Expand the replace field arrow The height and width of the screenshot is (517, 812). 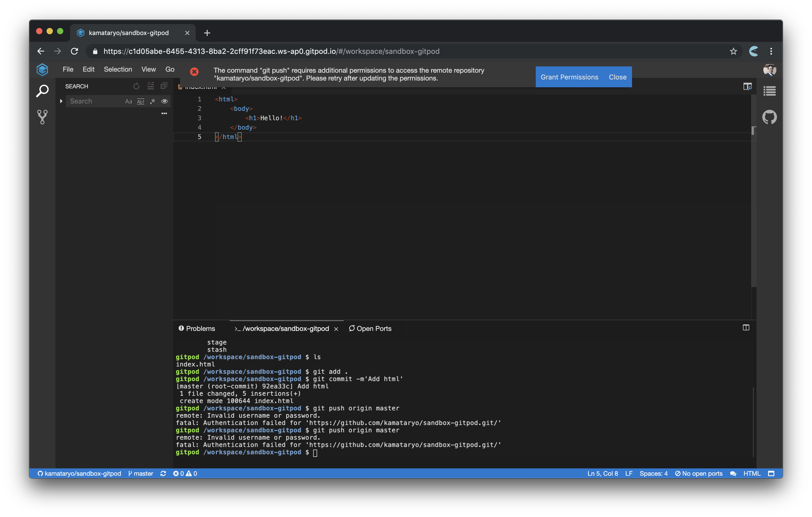pyautogui.click(x=61, y=101)
